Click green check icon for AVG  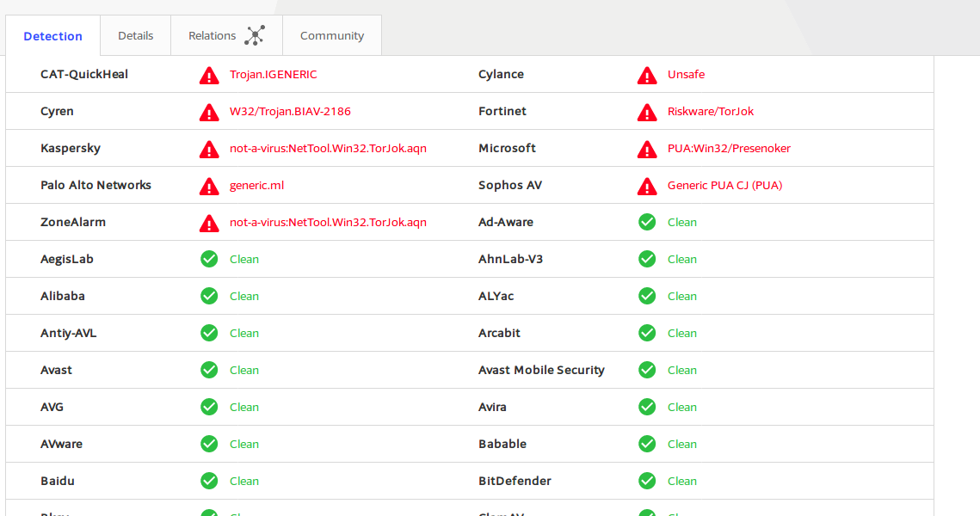pyautogui.click(x=209, y=407)
